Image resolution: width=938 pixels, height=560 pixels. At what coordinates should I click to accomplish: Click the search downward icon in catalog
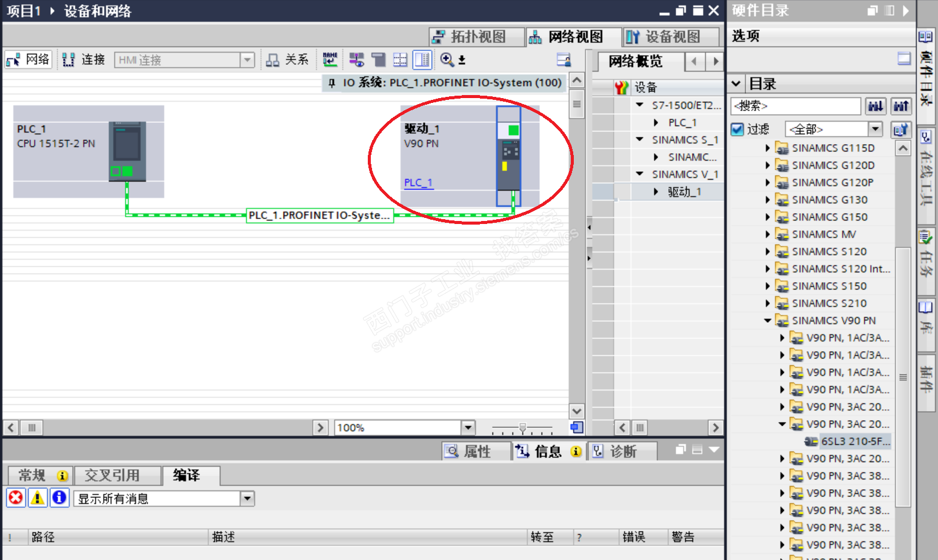point(876,106)
